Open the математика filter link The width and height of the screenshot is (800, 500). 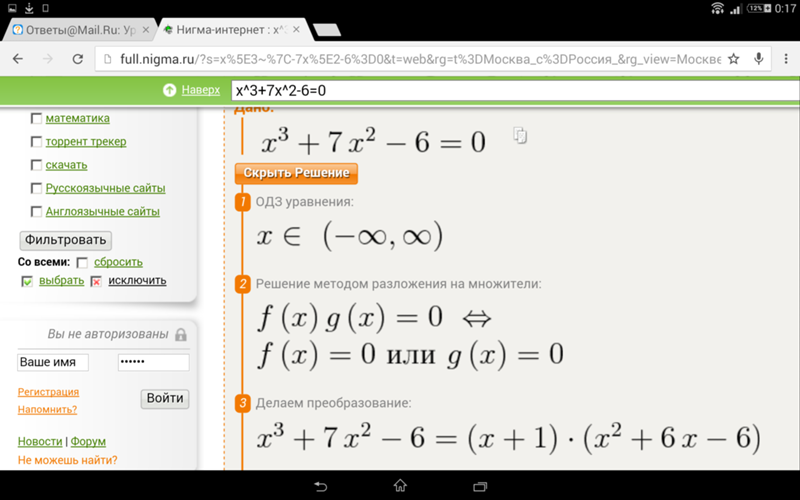(78, 118)
